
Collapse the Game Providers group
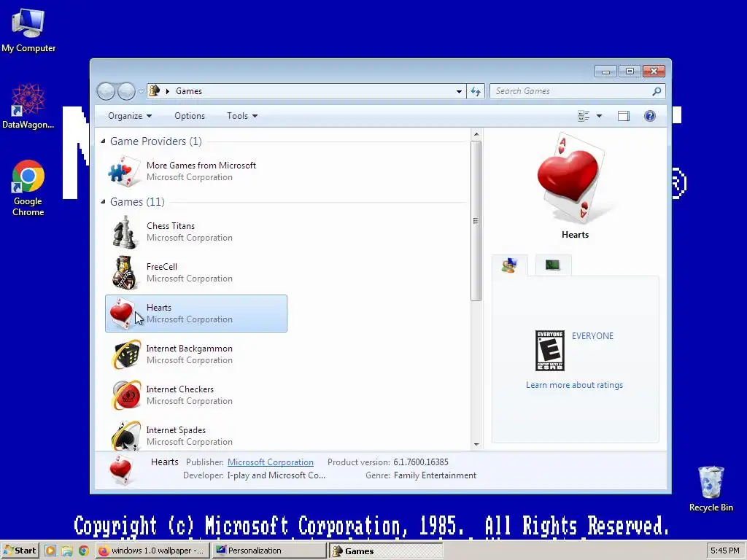pos(103,141)
